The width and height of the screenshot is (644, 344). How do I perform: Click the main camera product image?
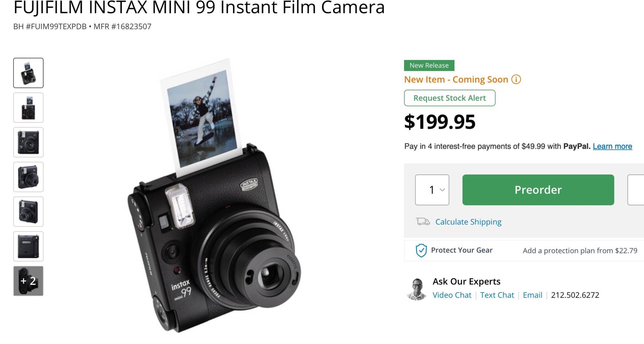tap(214, 220)
